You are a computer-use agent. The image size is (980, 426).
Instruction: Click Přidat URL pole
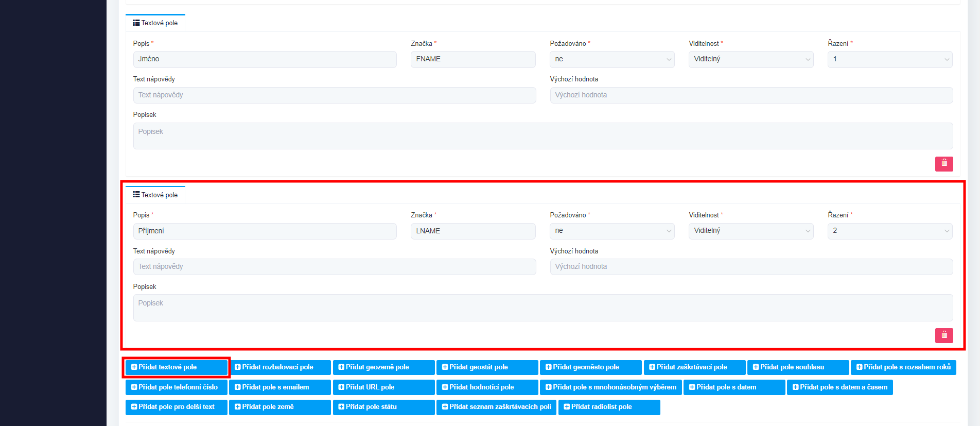383,387
